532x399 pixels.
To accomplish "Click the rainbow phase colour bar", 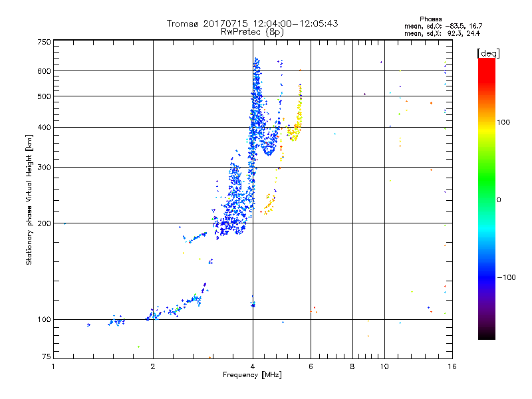I will tap(487, 198).
